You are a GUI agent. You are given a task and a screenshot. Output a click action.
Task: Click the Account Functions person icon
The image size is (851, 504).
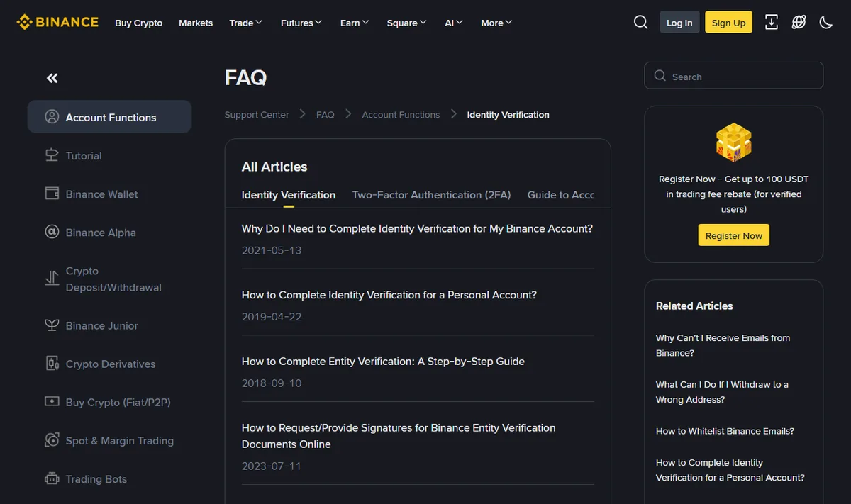click(x=52, y=117)
